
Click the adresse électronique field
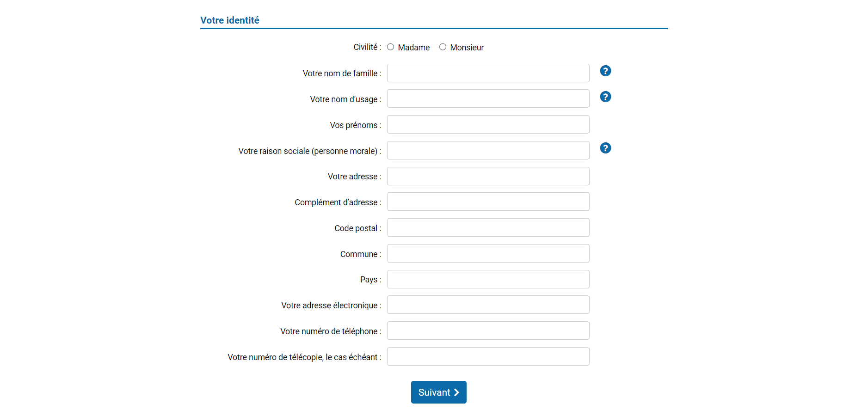pyautogui.click(x=488, y=305)
